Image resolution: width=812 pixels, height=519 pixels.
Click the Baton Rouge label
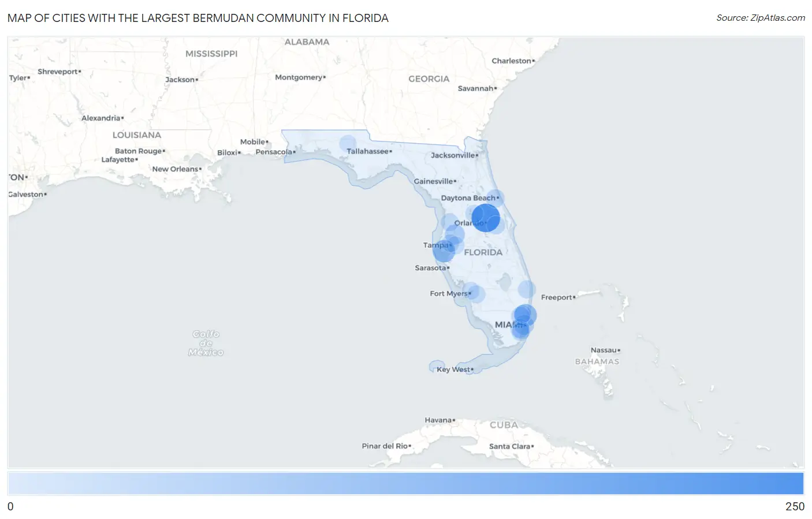coord(138,151)
